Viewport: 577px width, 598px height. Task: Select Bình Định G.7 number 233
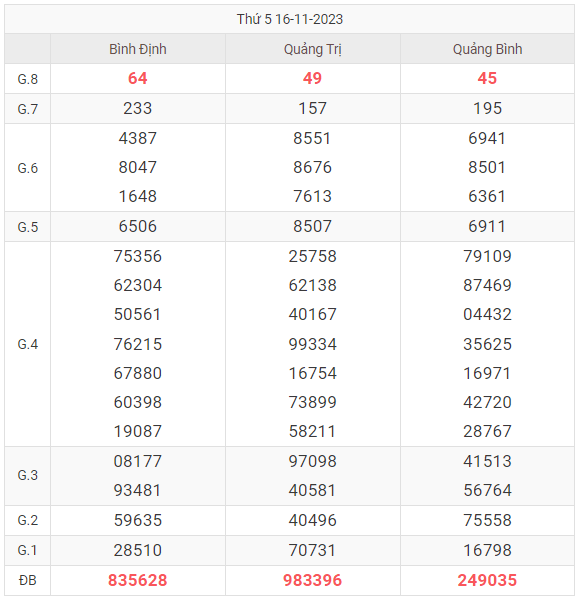point(138,108)
